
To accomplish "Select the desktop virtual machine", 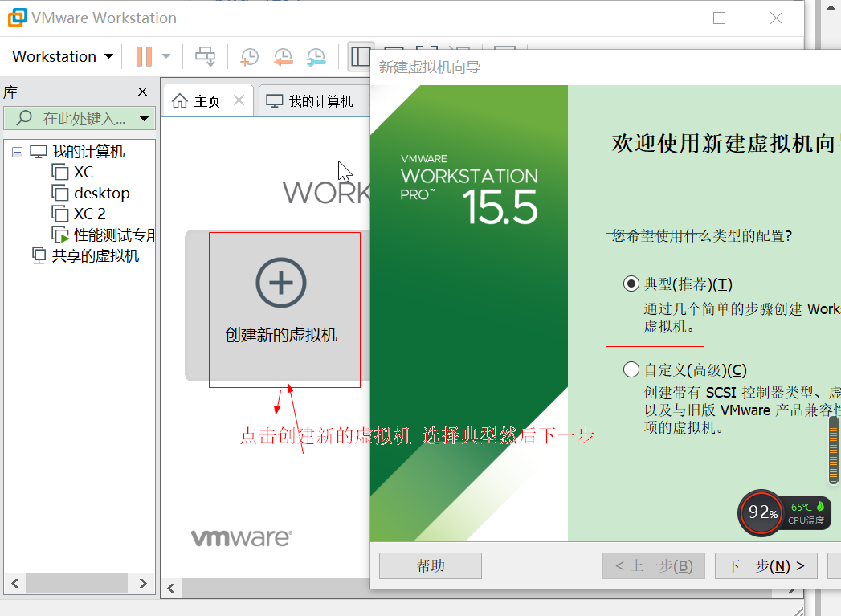I will pyautogui.click(x=102, y=193).
